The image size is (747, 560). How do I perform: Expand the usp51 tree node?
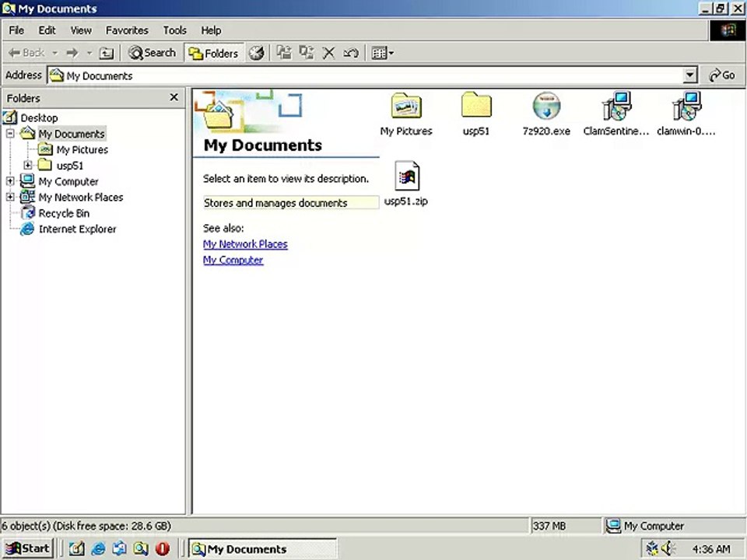tap(28, 165)
